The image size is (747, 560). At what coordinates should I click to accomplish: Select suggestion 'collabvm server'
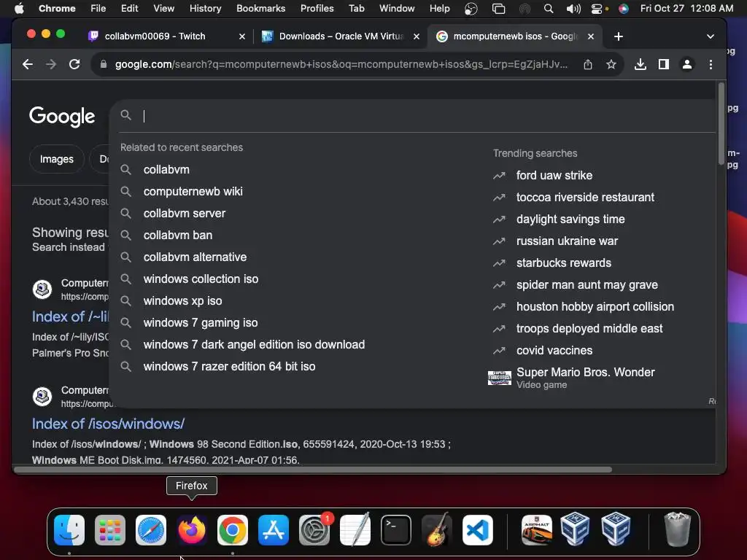click(x=185, y=214)
